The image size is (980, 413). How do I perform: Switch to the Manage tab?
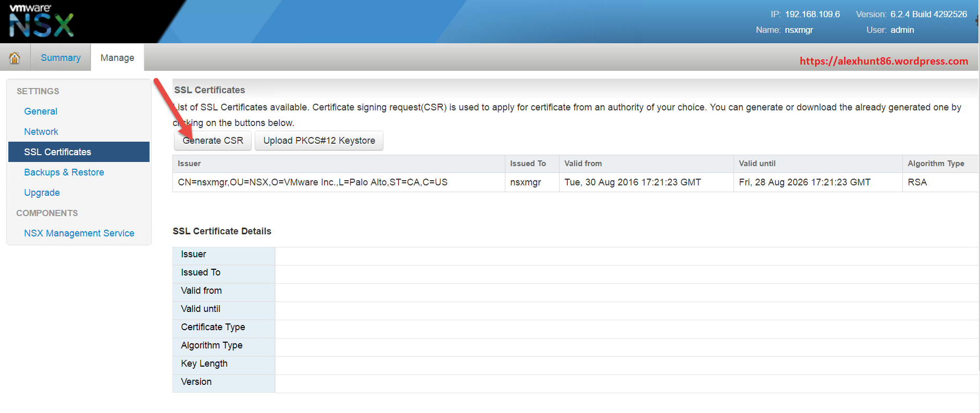coord(117,57)
